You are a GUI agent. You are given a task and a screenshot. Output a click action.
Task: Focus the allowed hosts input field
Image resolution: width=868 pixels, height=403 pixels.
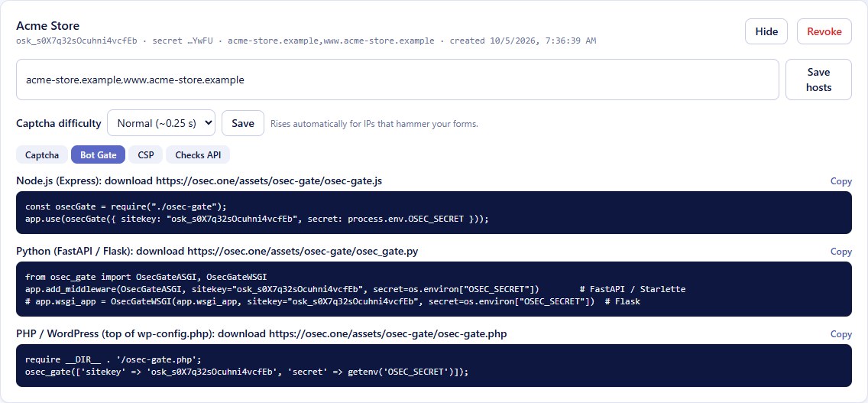pos(397,80)
